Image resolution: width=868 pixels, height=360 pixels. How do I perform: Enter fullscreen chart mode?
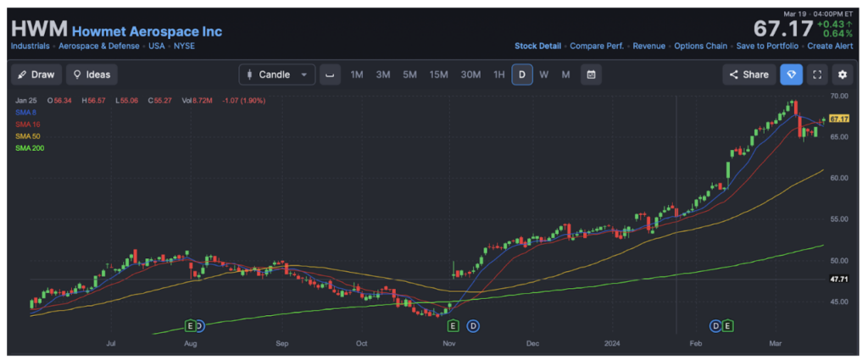click(x=816, y=75)
